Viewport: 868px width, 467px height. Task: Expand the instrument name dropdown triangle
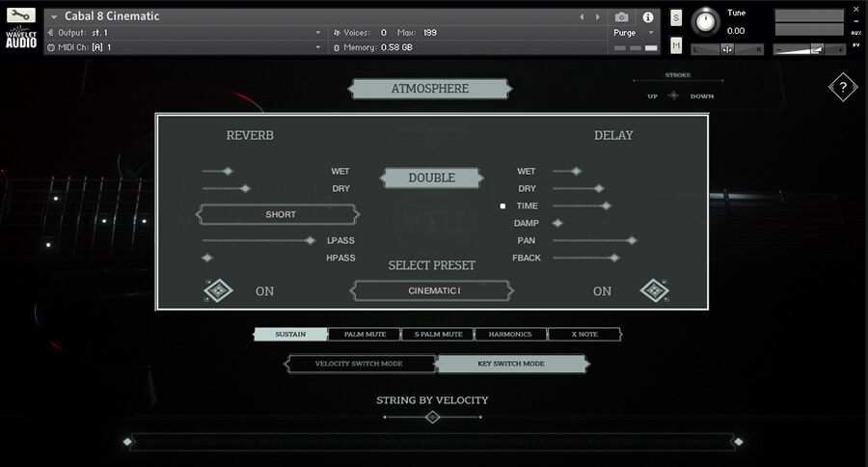coord(54,17)
